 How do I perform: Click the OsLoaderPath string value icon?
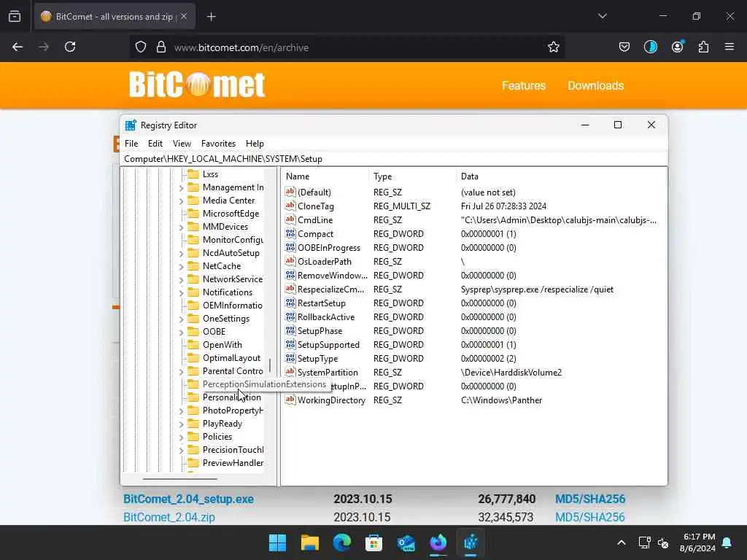pos(290,261)
